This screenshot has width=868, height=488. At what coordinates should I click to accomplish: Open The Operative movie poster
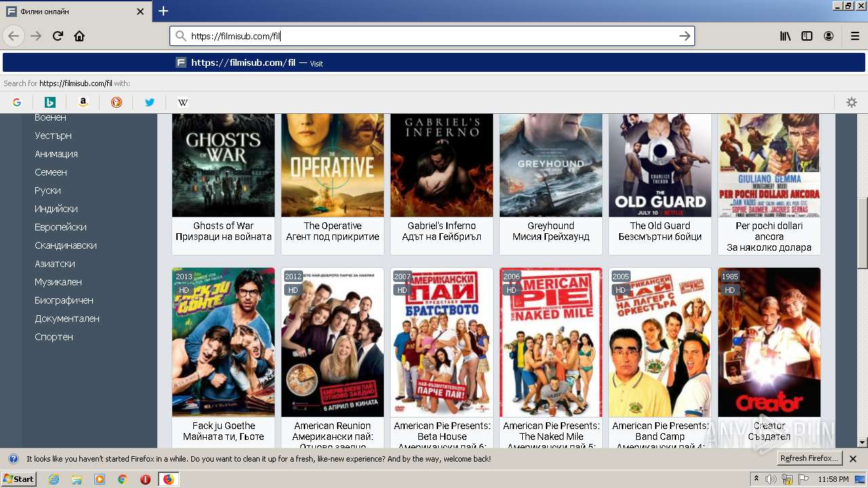(x=332, y=165)
